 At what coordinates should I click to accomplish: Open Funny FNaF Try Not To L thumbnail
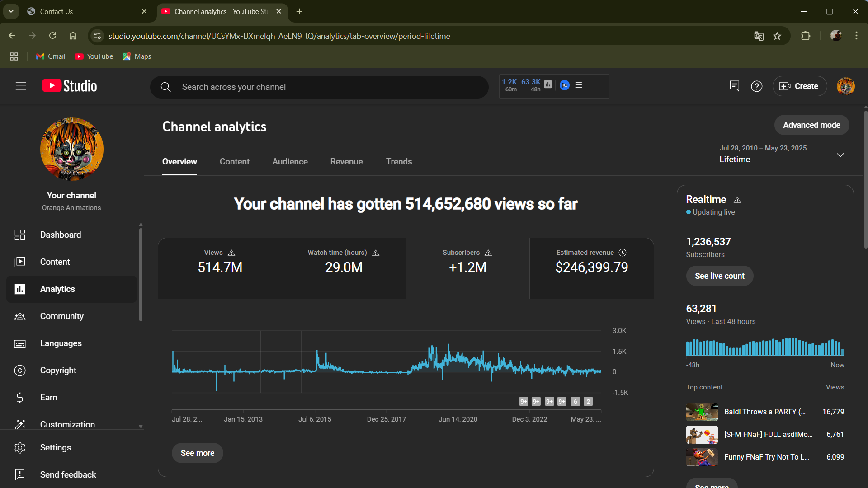tap(702, 457)
